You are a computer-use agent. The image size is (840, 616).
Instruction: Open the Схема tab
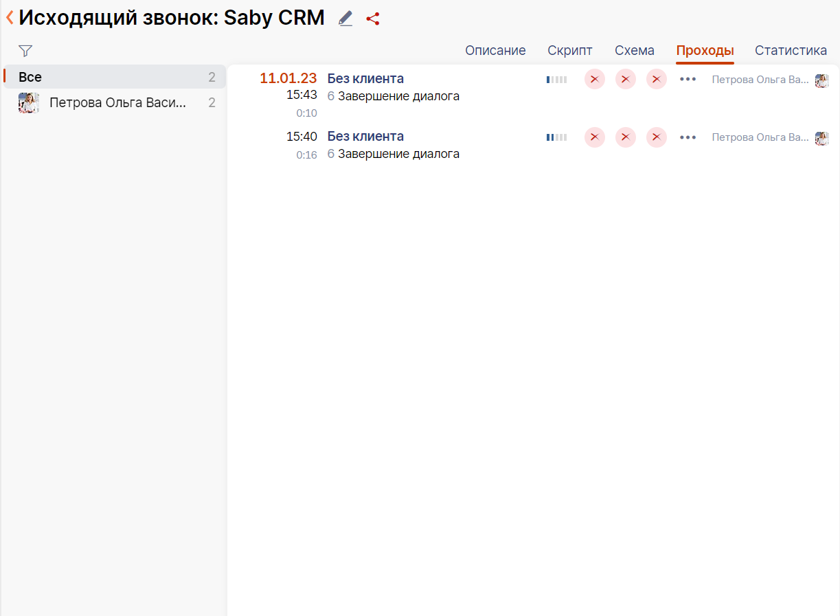point(634,50)
